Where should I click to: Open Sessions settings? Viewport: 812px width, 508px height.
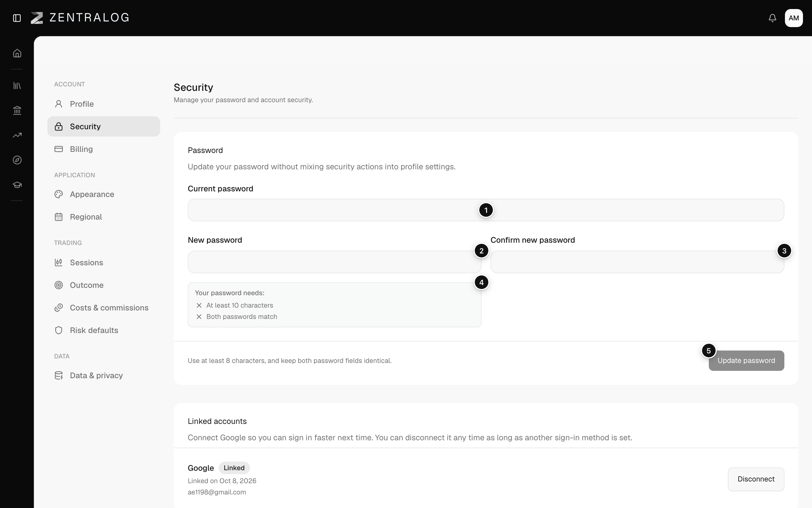(x=104, y=262)
